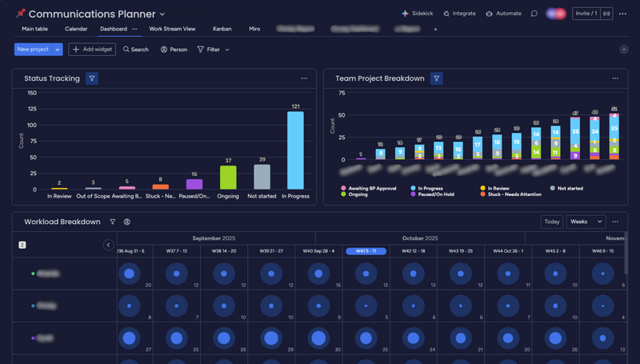This screenshot has height=364, width=640.
Task: Copy board link via chain icon
Action: pyautogui.click(x=607, y=14)
